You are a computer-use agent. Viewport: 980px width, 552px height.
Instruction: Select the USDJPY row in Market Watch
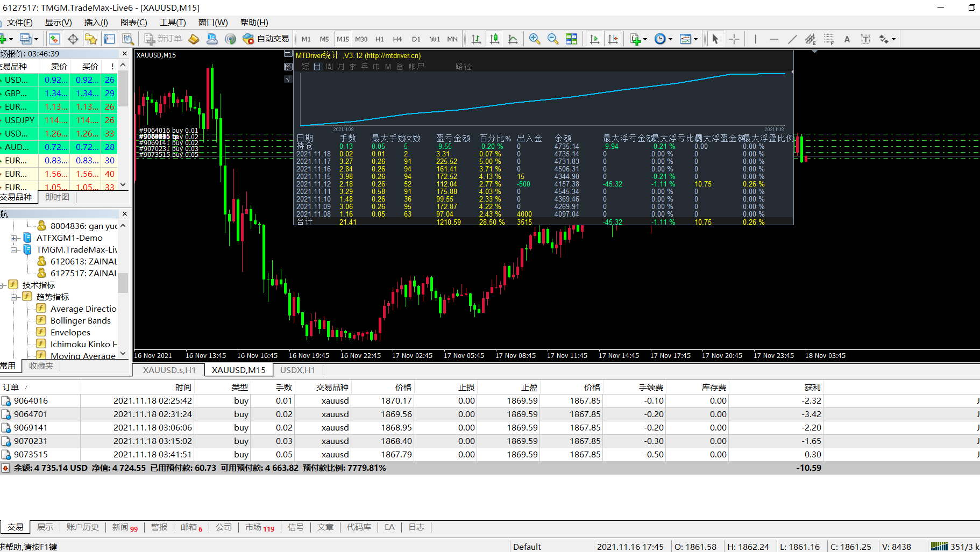[59, 120]
